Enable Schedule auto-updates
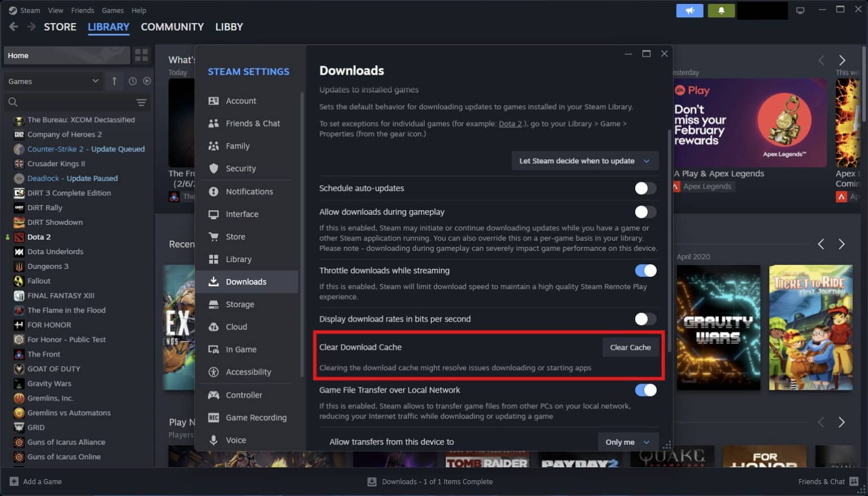868x496 pixels. [x=644, y=188]
